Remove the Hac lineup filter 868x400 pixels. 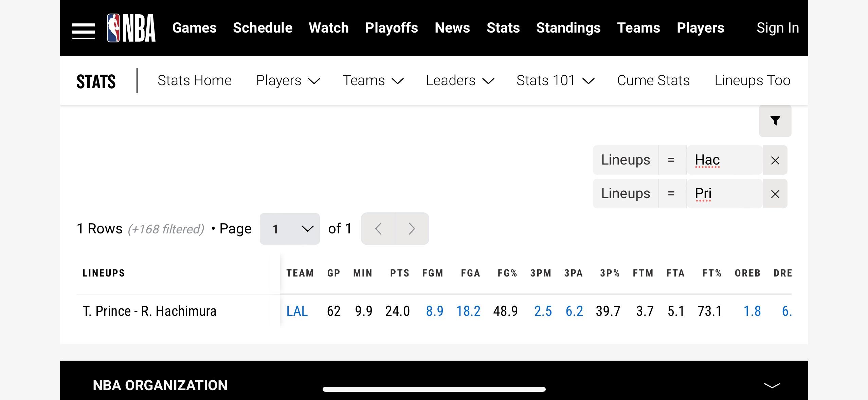click(775, 160)
